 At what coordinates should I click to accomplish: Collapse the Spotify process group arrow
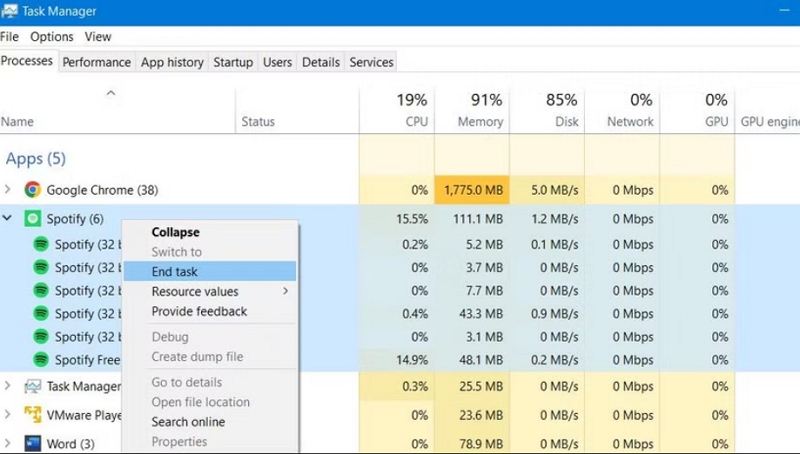coord(9,219)
